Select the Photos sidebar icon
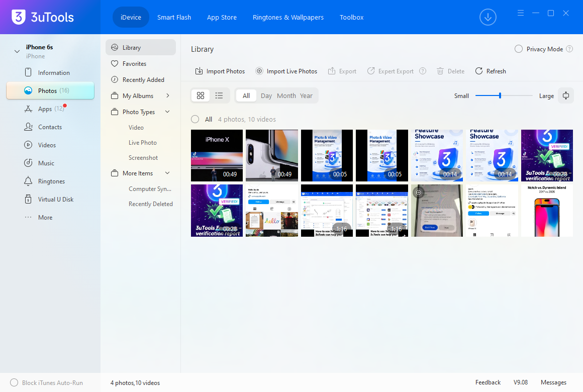This screenshot has height=392, width=583. click(28, 91)
